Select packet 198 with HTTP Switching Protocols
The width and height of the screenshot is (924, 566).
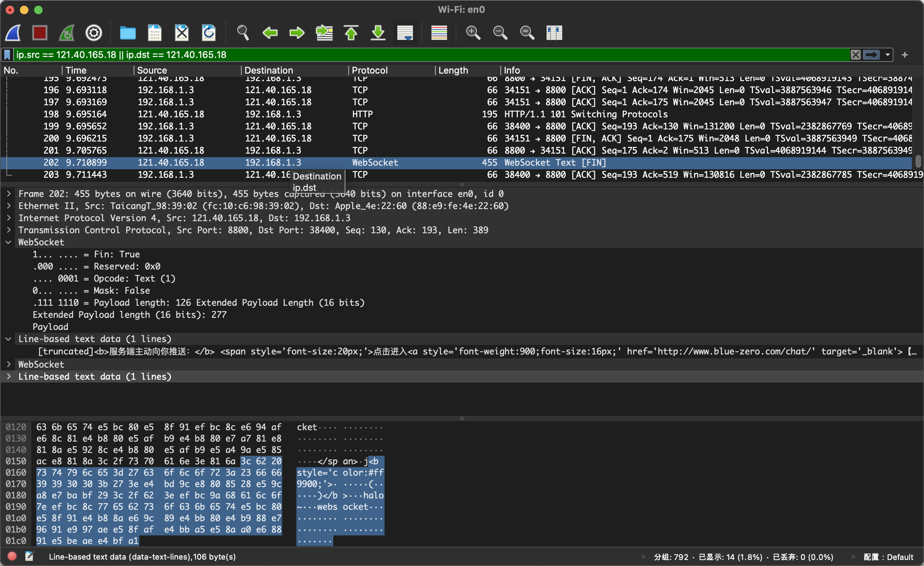coord(263,114)
